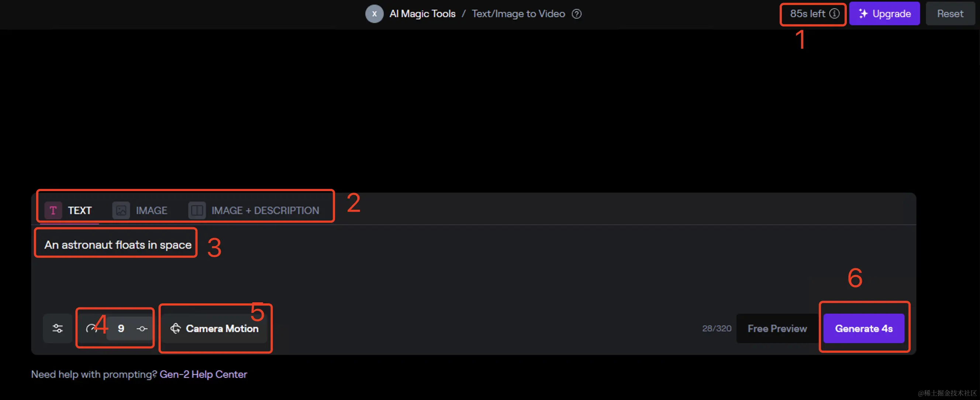
Task: Click the Upgrade button
Action: [x=884, y=14]
